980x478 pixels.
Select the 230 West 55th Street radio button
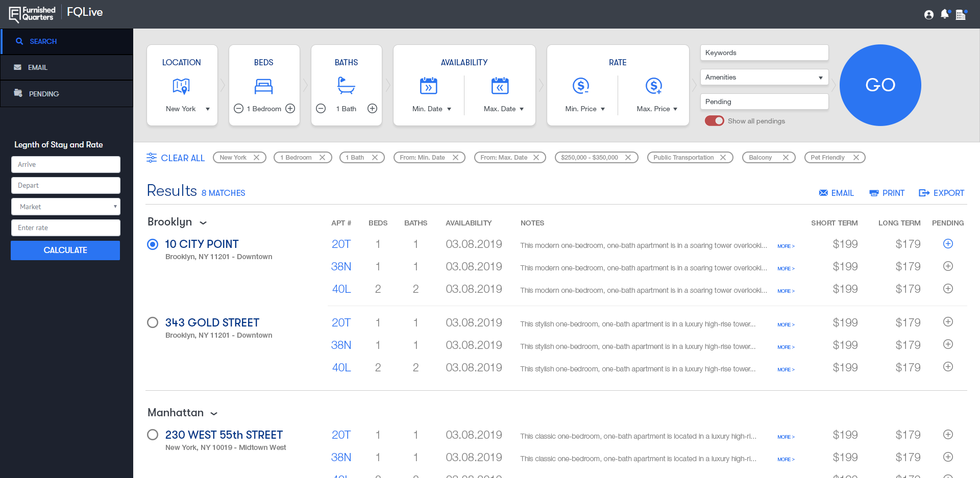click(153, 435)
